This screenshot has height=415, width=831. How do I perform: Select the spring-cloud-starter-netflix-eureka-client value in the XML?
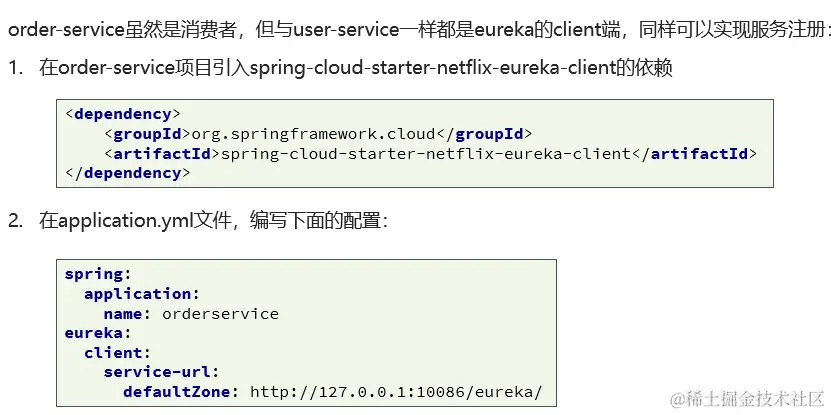coord(425,153)
